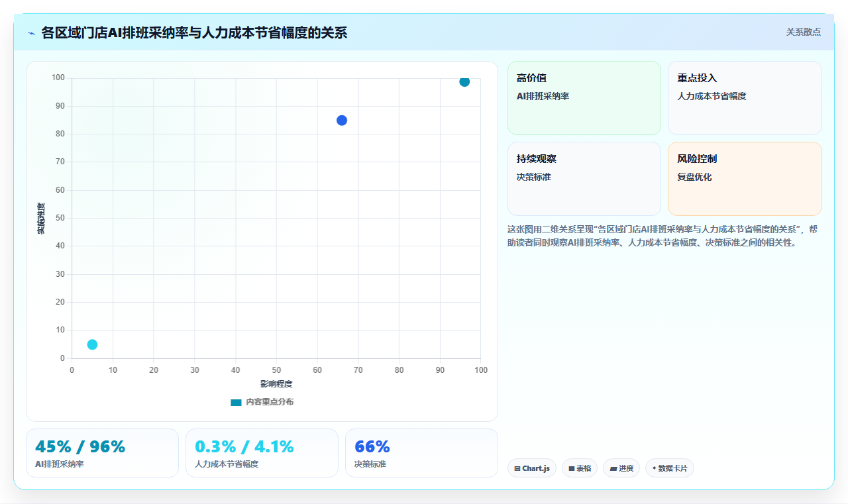Click the icon on the 表格 tag
Image resolution: width=848 pixels, height=504 pixels.
coord(572,468)
